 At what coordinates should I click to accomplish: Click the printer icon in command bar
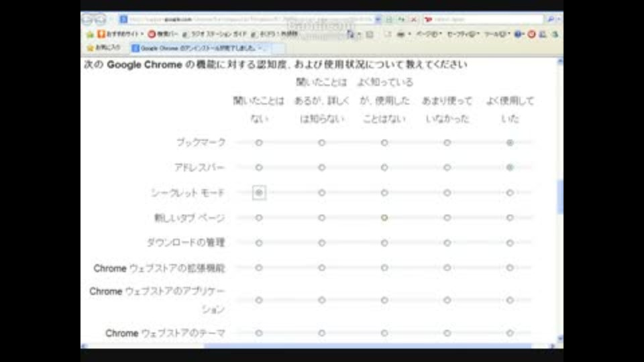tap(401, 34)
